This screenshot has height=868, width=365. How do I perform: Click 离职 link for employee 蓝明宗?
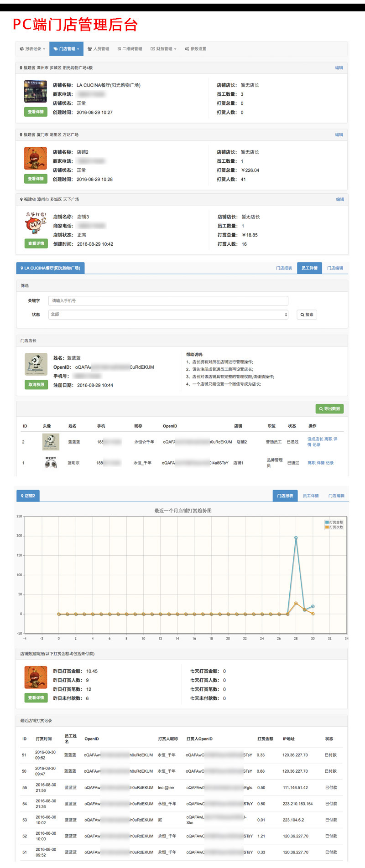[311, 463]
